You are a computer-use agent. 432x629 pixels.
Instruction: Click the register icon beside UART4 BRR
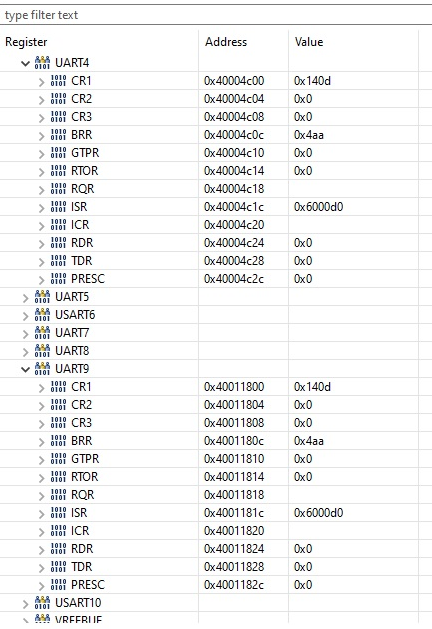pyautogui.click(x=59, y=135)
